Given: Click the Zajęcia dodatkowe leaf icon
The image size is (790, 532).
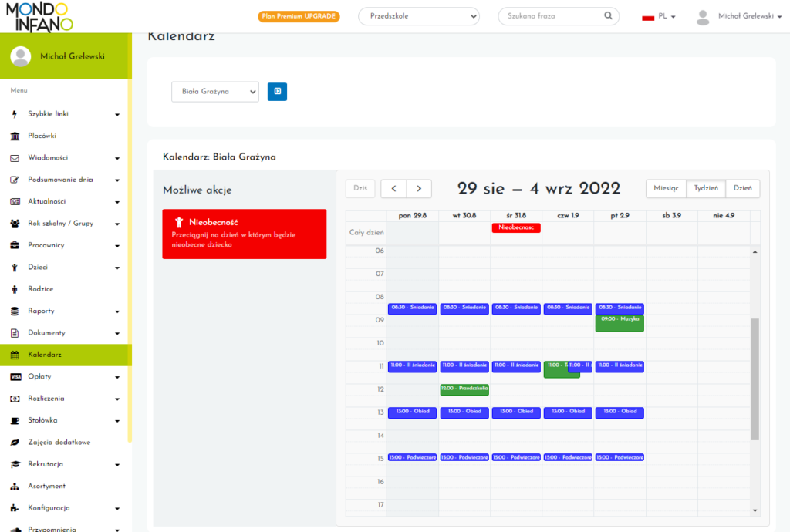Looking at the screenshot, I should pyautogui.click(x=15, y=443).
